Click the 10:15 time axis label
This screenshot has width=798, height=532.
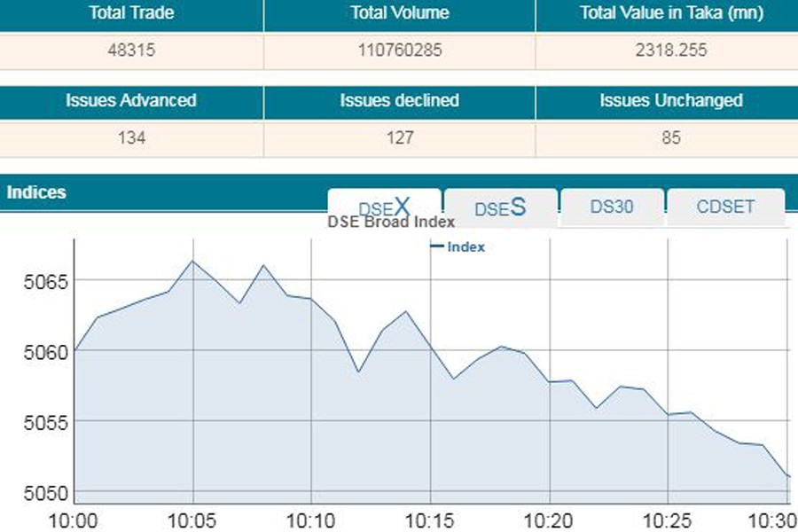(430, 520)
